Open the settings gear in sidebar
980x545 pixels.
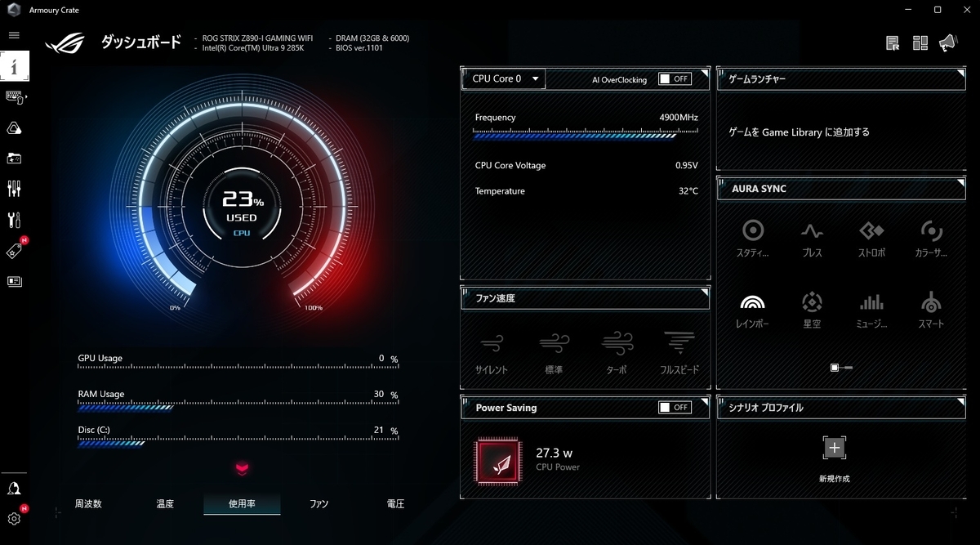coord(14,519)
